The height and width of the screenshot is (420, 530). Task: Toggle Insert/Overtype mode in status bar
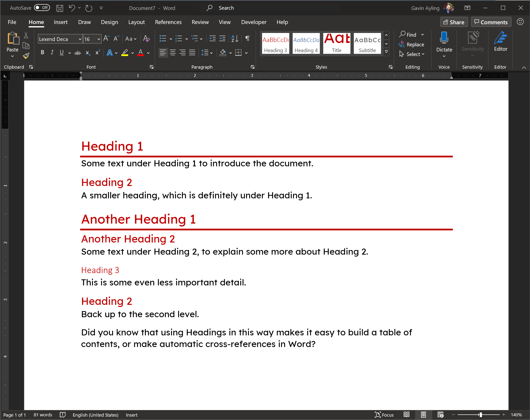[x=132, y=415]
